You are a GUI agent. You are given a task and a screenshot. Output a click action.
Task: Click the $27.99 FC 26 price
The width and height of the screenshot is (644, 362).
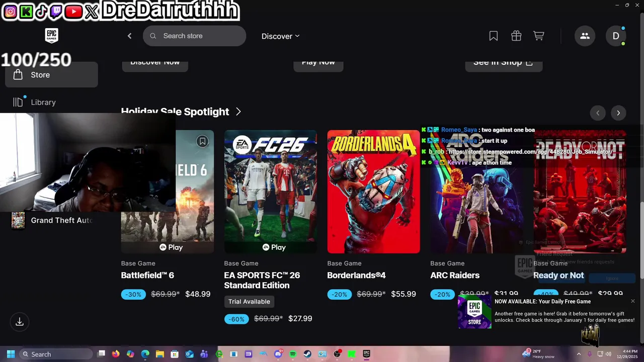[x=300, y=319]
